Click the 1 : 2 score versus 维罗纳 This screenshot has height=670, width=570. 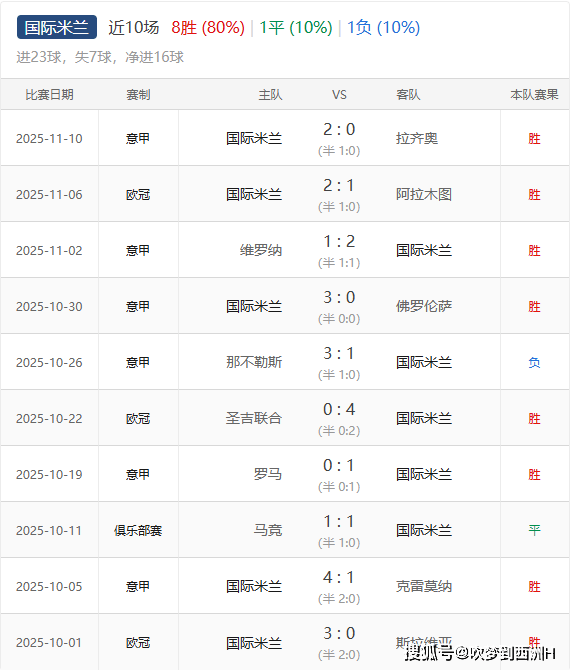pyautogui.click(x=339, y=241)
